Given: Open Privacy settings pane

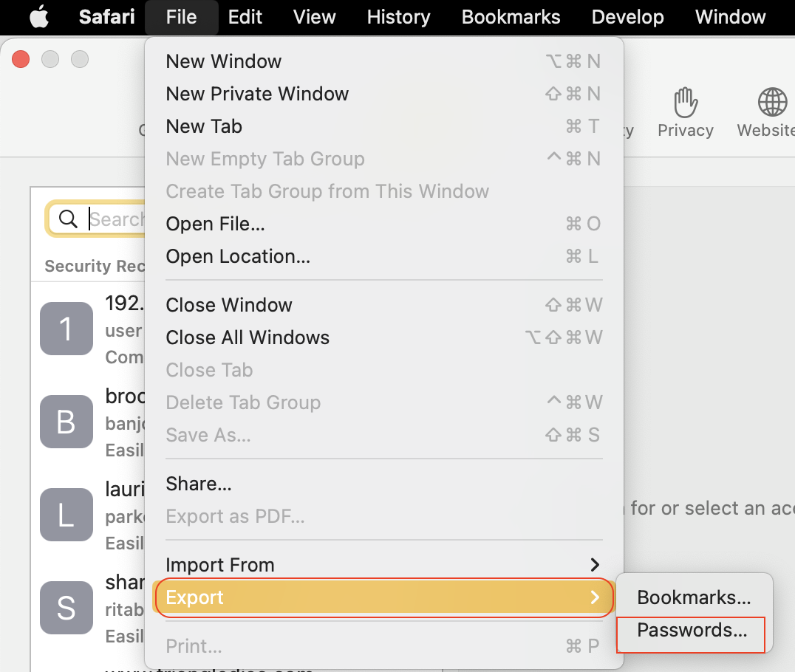Looking at the screenshot, I should coord(685,111).
